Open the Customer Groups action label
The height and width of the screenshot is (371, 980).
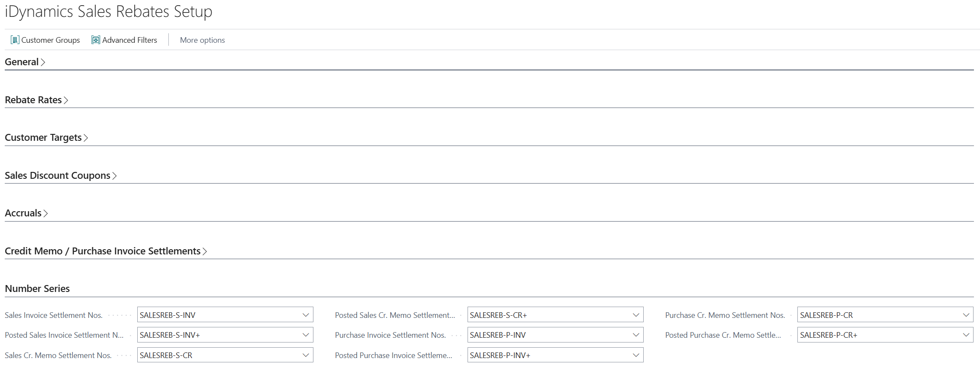pyautogui.click(x=51, y=40)
